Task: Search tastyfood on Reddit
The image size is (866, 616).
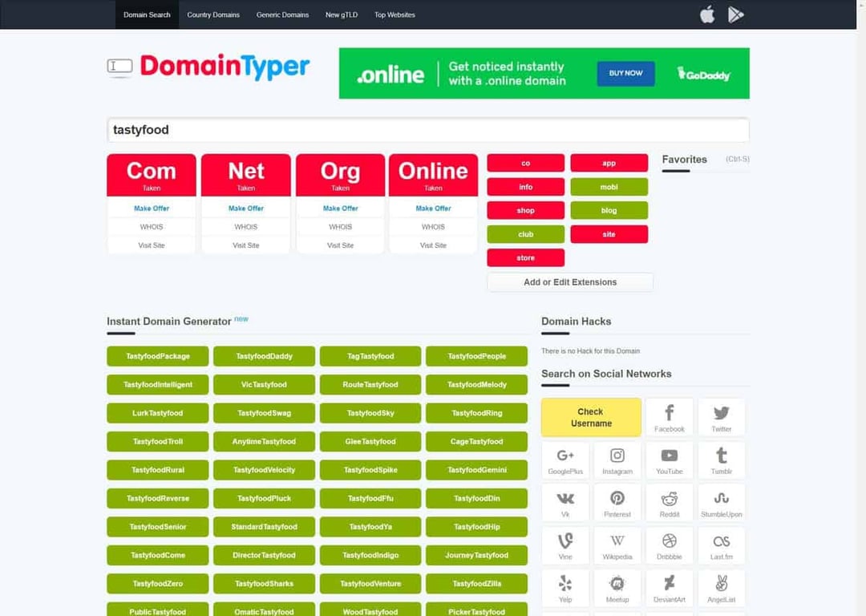Action: [669, 502]
